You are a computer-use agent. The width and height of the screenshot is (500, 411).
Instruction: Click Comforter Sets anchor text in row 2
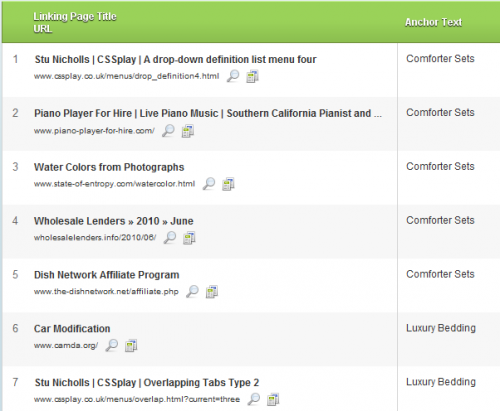(x=440, y=113)
